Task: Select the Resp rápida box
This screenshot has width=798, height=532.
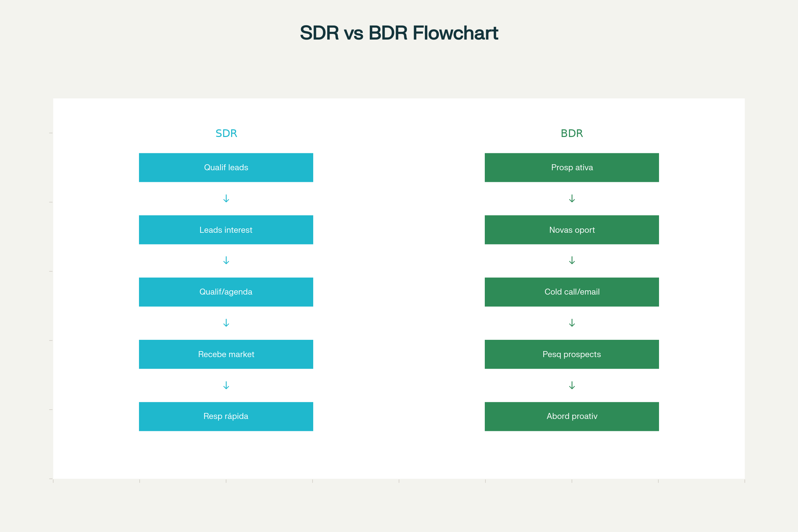Action: 226,417
